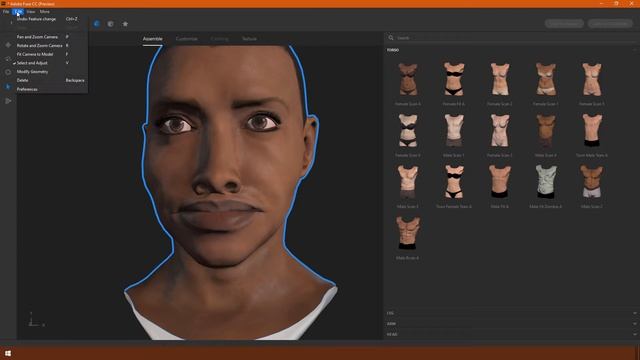This screenshot has width=640, height=360.
Task: Click the search magnifier icon
Action: 391,38
